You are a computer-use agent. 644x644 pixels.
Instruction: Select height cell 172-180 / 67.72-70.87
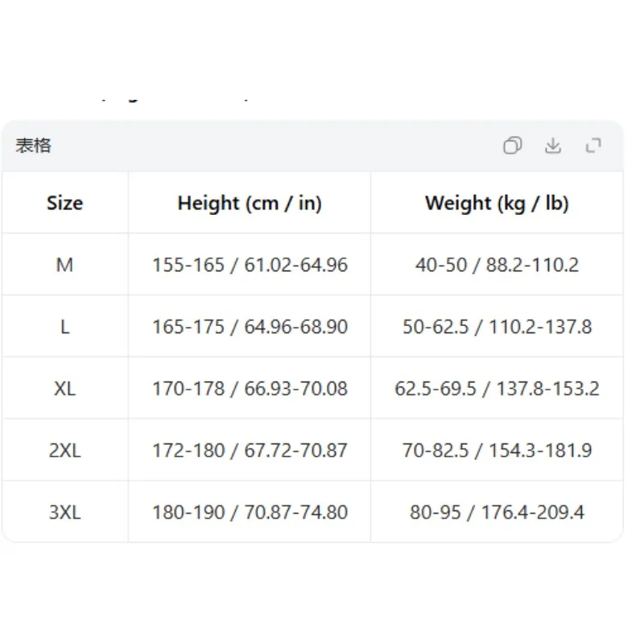click(x=250, y=451)
